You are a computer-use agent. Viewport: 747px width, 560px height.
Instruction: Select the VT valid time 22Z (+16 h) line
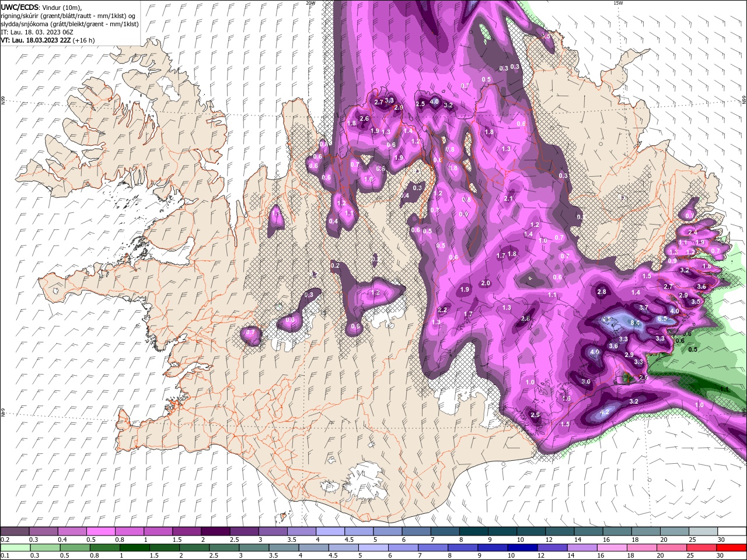point(48,40)
